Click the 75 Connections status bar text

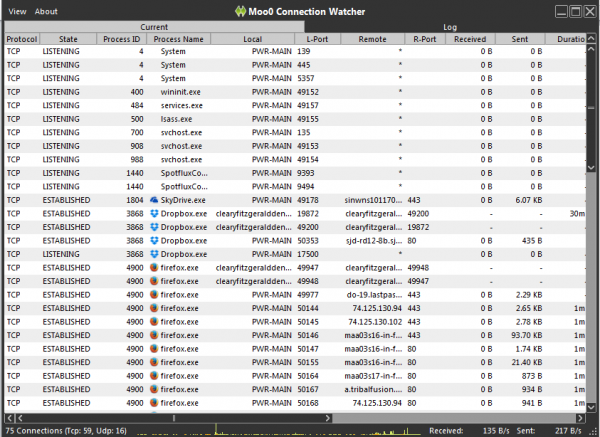pos(66,430)
